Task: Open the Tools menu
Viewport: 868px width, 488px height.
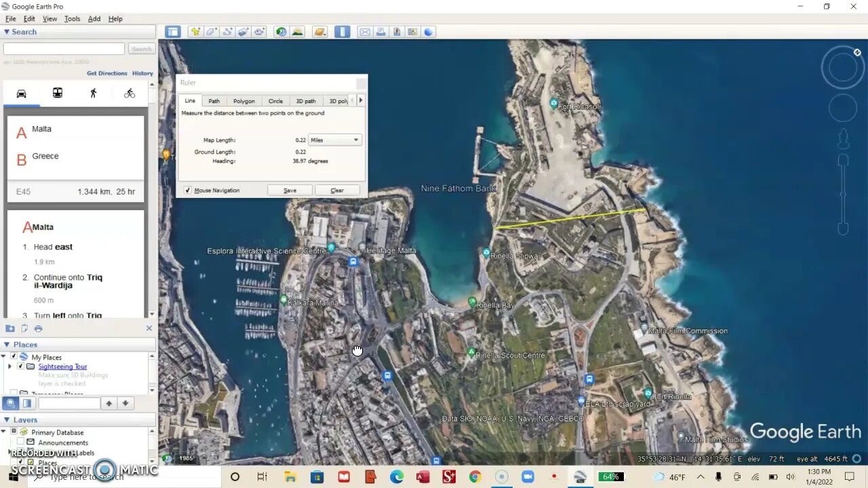Action: tap(72, 19)
